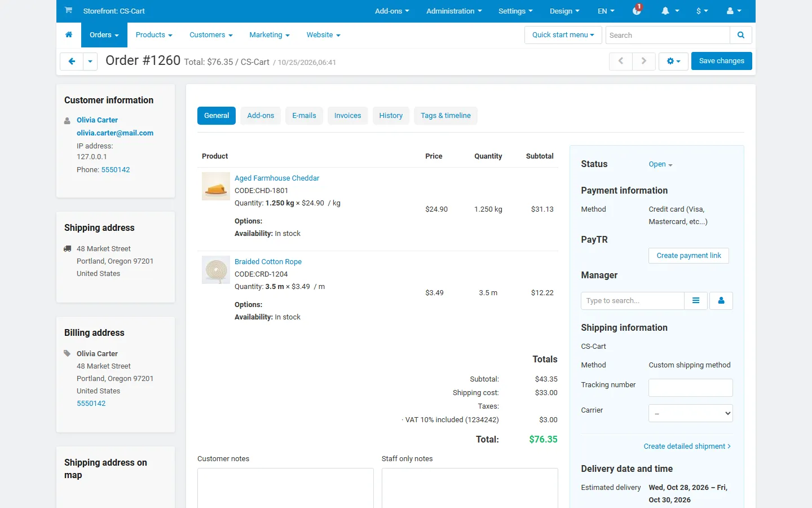Open the EN language selector
This screenshot has height=508, width=812.
click(606, 11)
